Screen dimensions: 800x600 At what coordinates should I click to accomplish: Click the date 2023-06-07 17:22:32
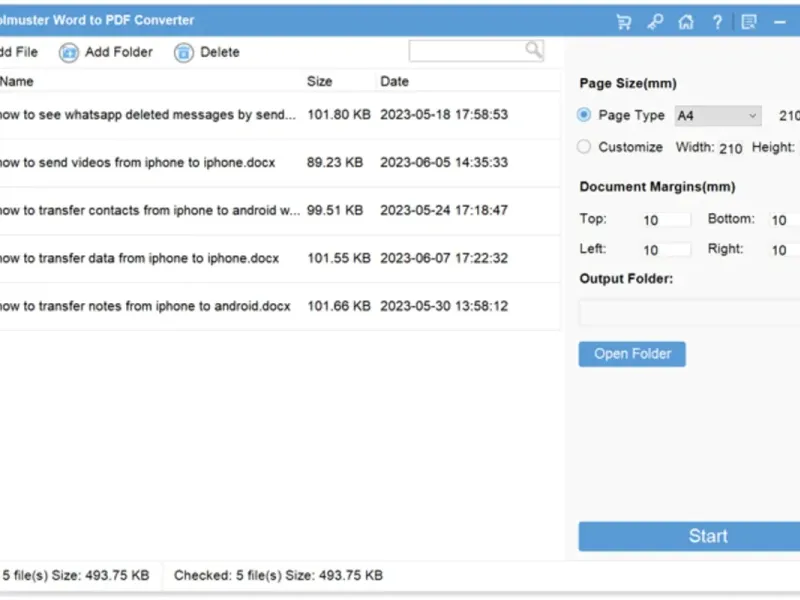pos(444,258)
